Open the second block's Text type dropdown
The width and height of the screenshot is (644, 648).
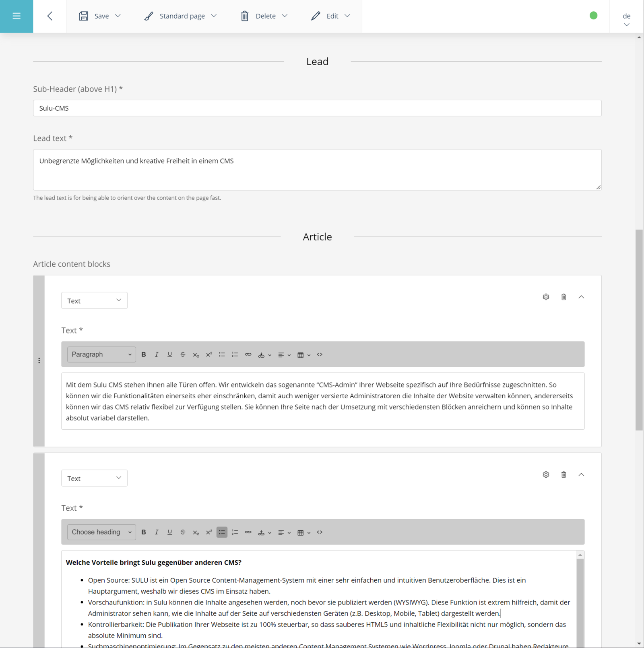[94, 478]
